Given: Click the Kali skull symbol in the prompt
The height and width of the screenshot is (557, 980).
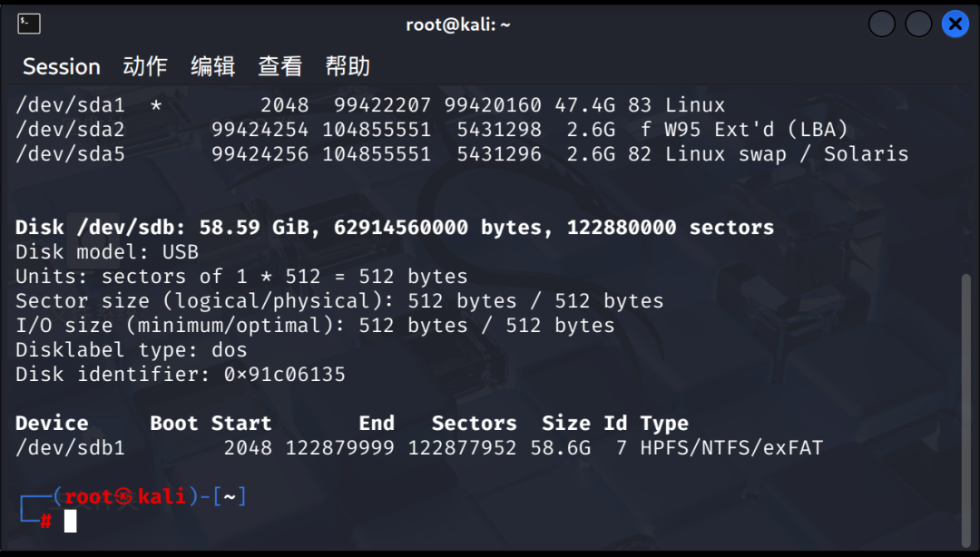Looking at the screenshot, I should click(125, 497).
